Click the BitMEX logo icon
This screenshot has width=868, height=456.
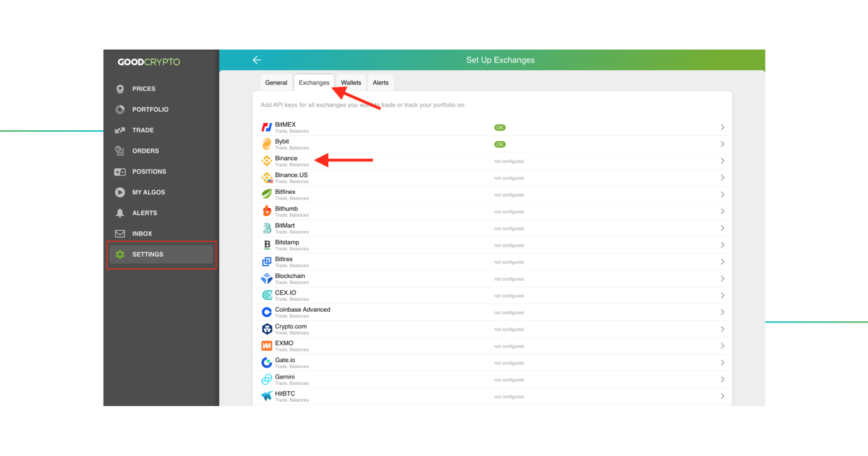click(x=267, y=128)
